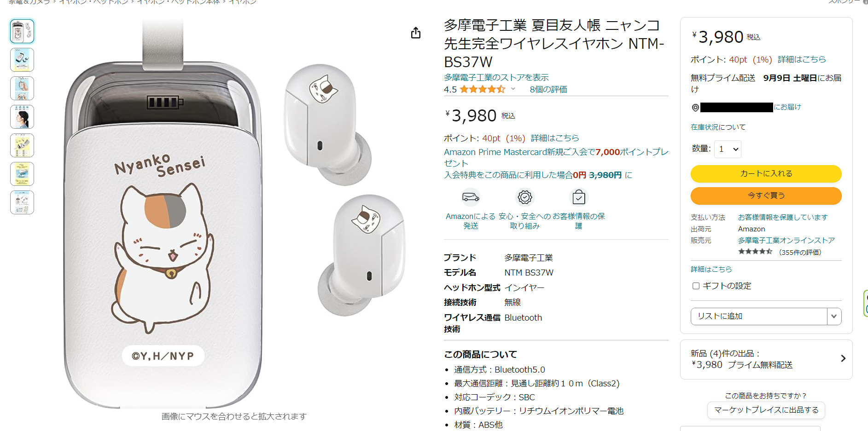The height and width of the screenshot is (431, 868).
Task: Open the 多摩電子工業 store link
Action: coord(496,77)
